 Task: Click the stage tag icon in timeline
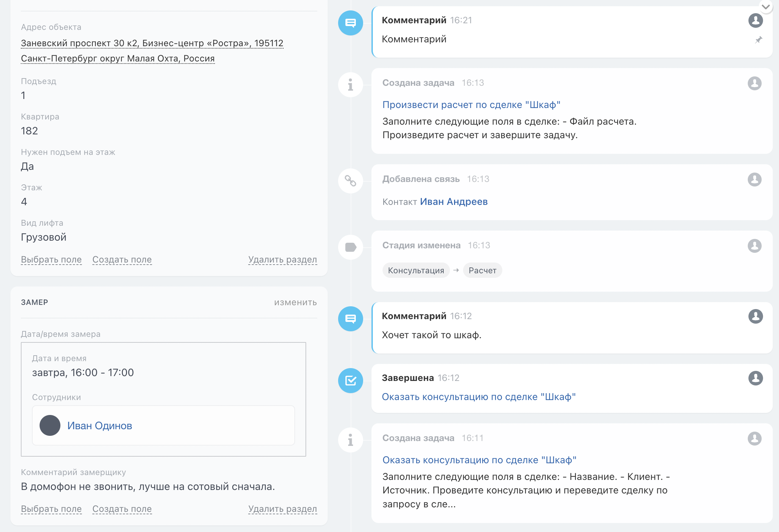(x=351, y=247)
